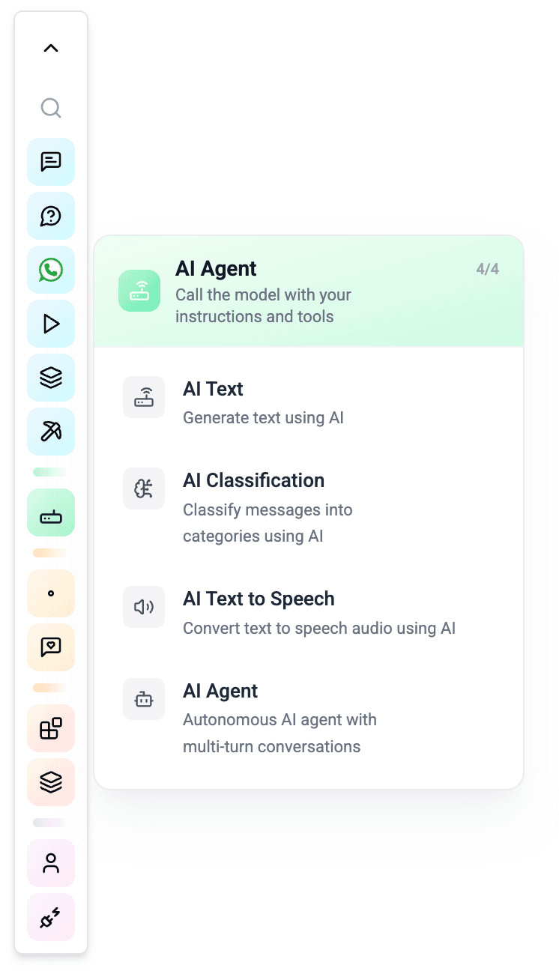The height and width of the screenshot is (980, 559).
Task: Click the small dot icon in sidebar
Action: 51,593
